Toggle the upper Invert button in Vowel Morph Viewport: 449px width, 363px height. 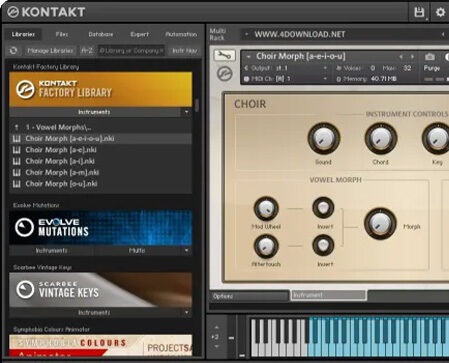(323, 208)
